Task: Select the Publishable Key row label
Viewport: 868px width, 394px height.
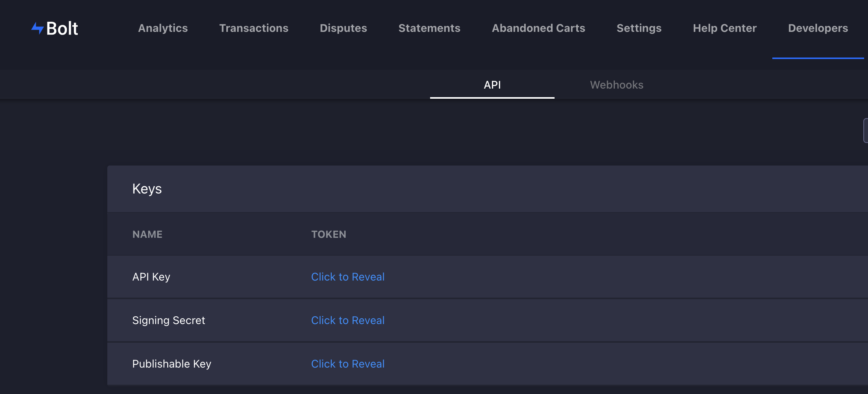Action: click(x=171, y=364)
